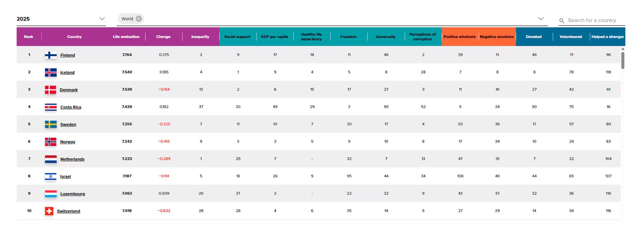Sort by Life evaluation column

click(x=126, y=37)
